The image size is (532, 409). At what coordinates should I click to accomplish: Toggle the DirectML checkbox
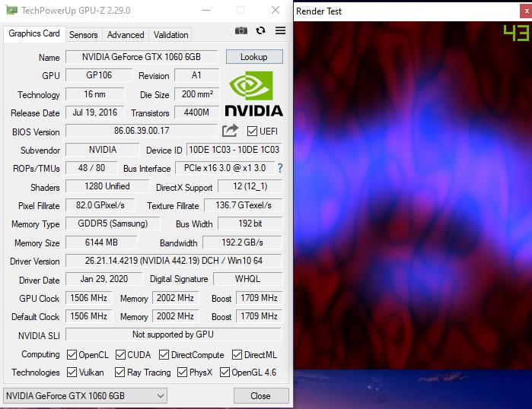click(x=237, y=355)
